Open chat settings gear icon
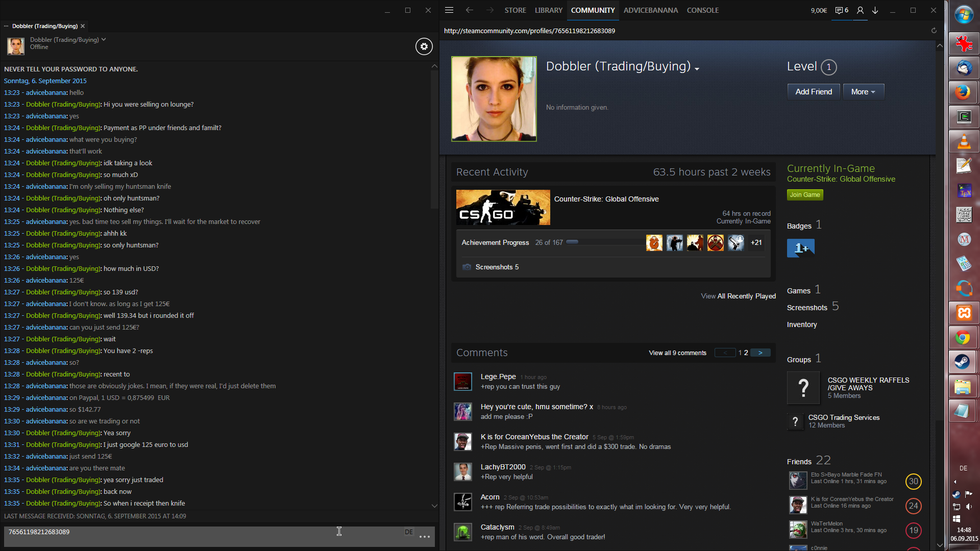Image resolution: width=980 pixels, height=551 pixels. tap(424, 46)
